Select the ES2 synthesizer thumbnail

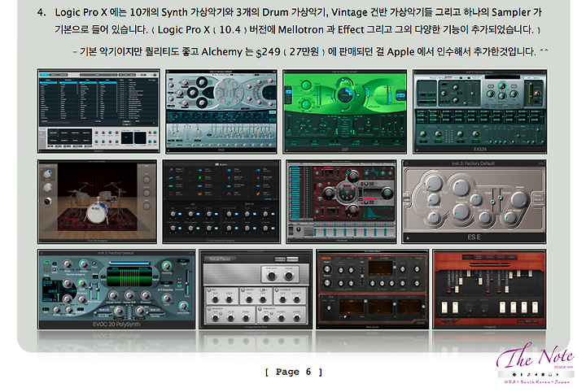click(221, 111)
